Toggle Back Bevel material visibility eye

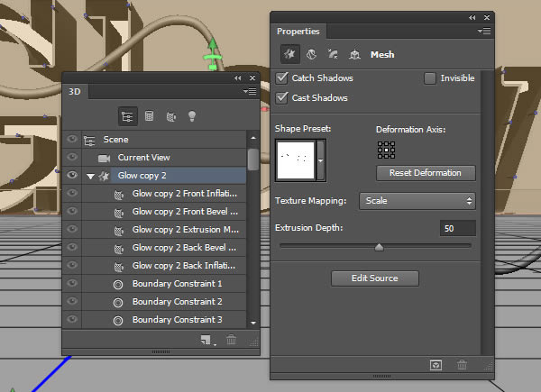[x=72, y=247]
